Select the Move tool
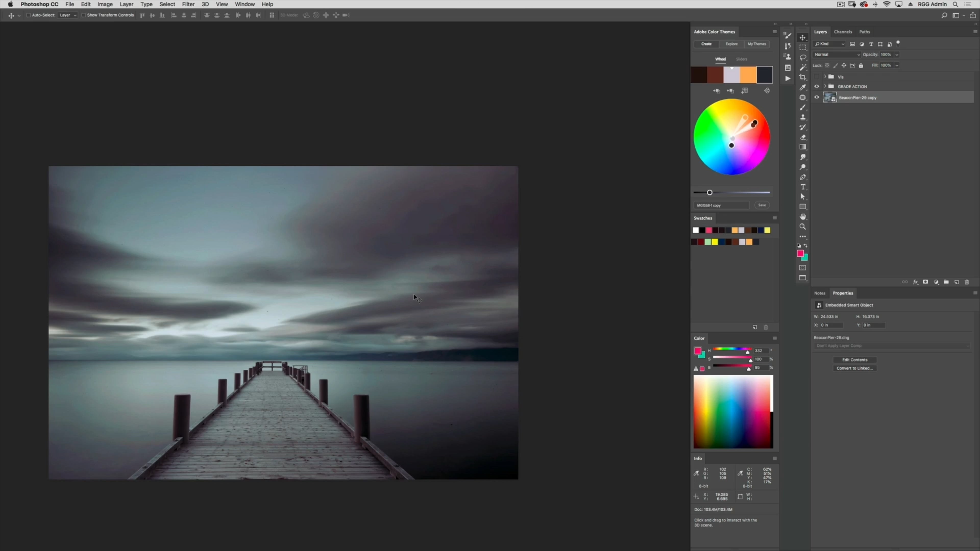 [x=803, y=38]
